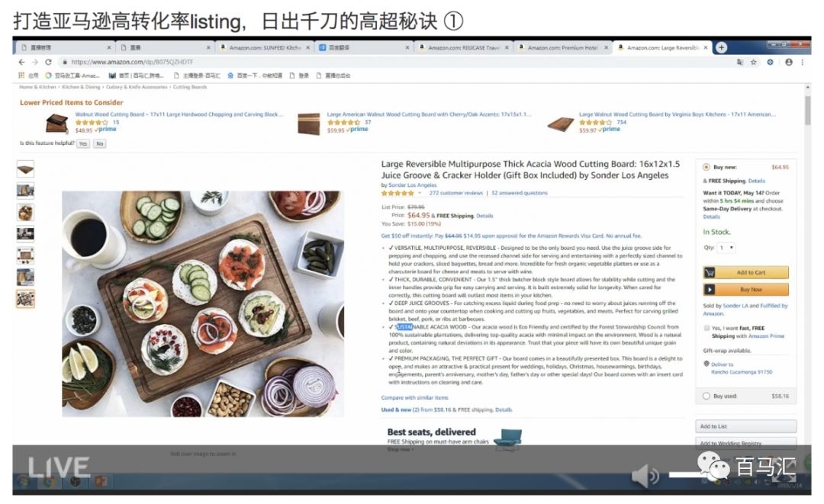
Task: Mute the video speaker icon
Action: (x=645, y=476)
